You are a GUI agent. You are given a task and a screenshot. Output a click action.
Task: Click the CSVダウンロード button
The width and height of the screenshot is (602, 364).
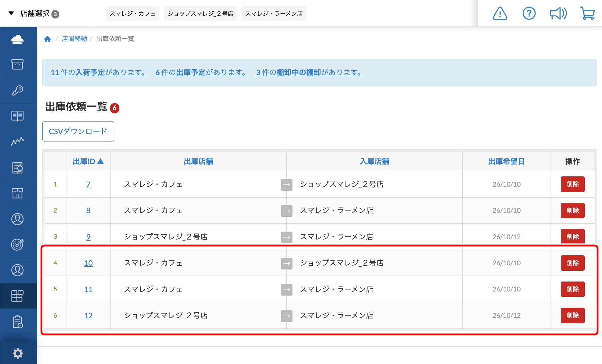[x=78, y=131]
